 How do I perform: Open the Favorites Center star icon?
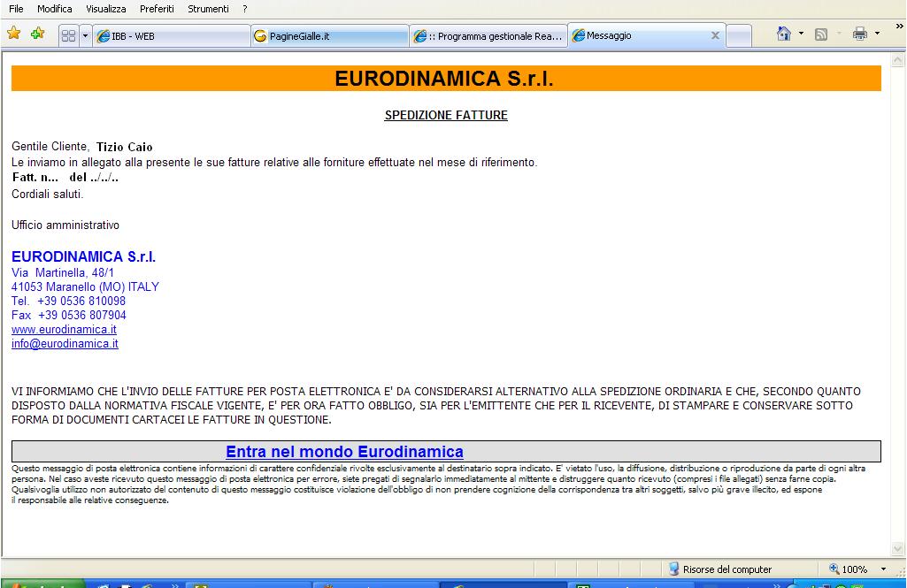(x=14, y=34)
